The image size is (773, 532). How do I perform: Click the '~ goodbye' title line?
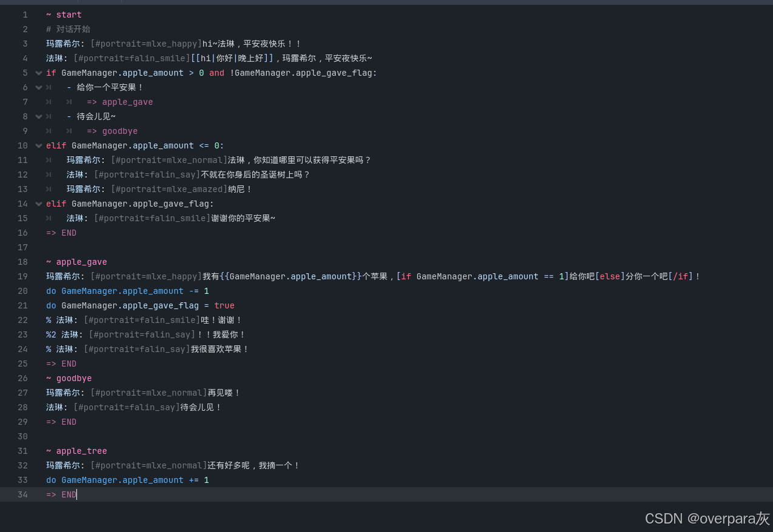pos(69,378)
